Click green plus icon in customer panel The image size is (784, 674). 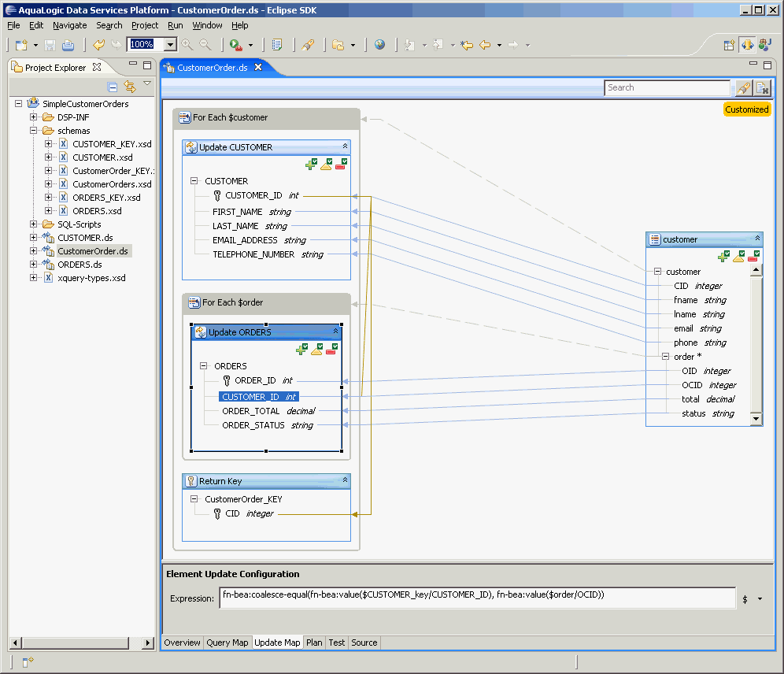click(723, 257)
